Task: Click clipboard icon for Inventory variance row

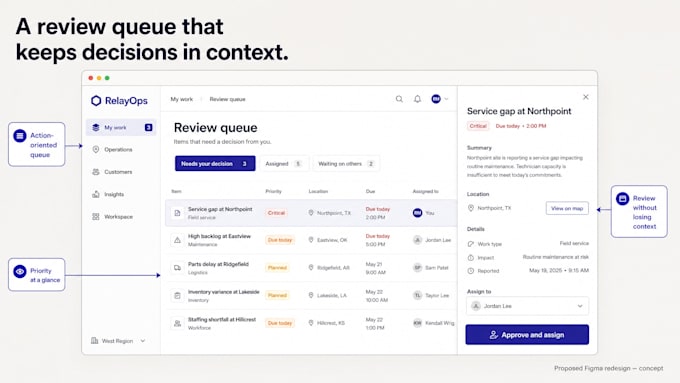Action: [x=177, y=295]
